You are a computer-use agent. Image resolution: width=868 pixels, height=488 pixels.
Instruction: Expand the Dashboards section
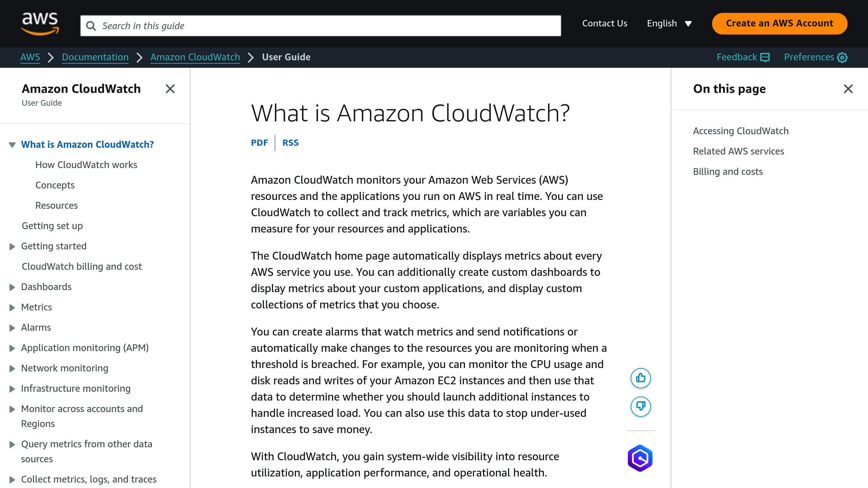(x=12, y=287)
